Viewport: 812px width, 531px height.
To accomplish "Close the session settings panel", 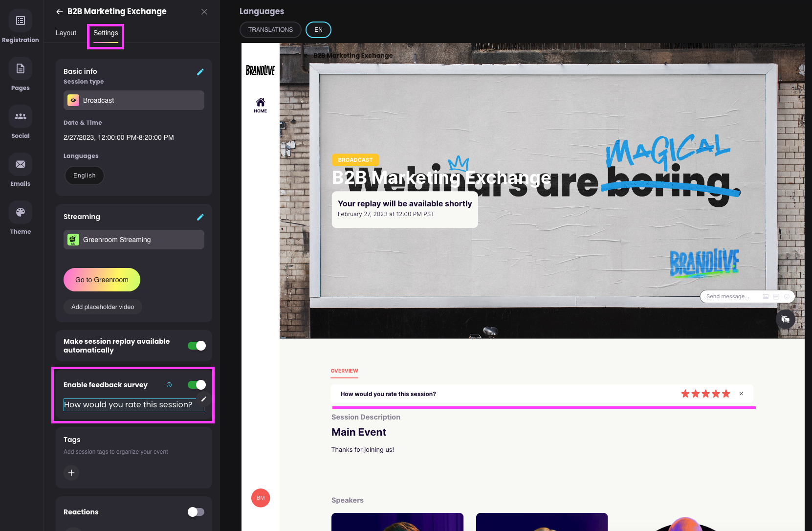I will 204,12.
